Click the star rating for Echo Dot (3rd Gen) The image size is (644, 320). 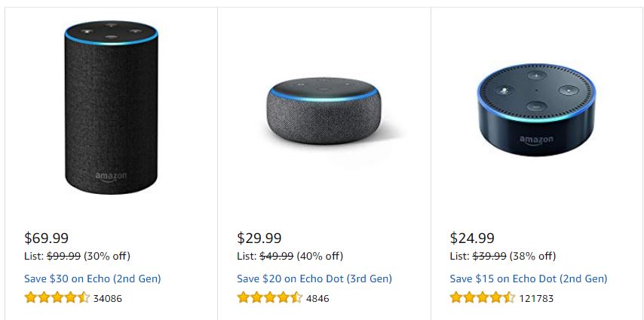tap(269, 297)
